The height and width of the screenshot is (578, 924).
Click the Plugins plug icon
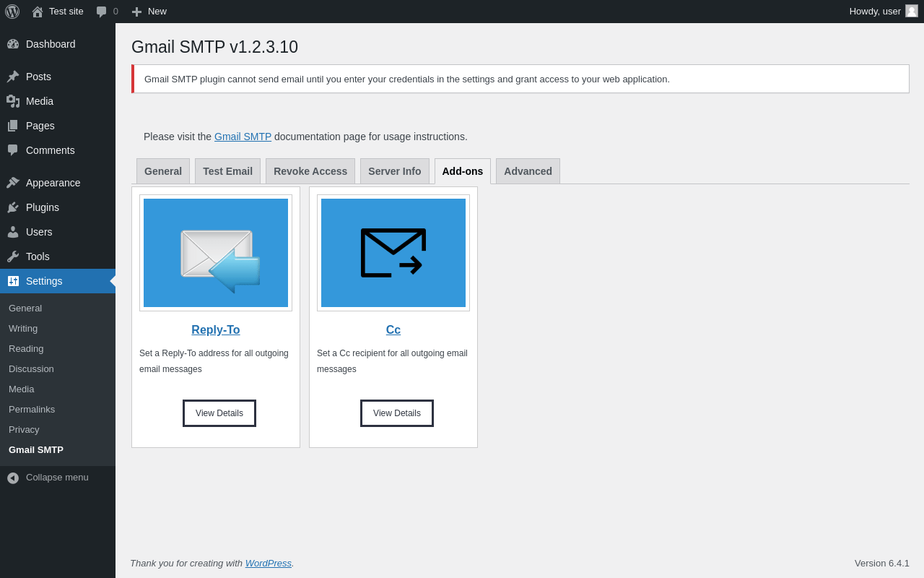coord(13,207)
